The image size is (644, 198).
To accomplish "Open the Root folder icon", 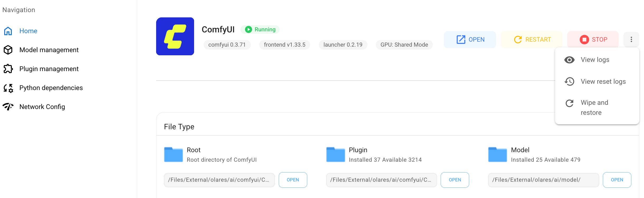I will tap(173, 155).
